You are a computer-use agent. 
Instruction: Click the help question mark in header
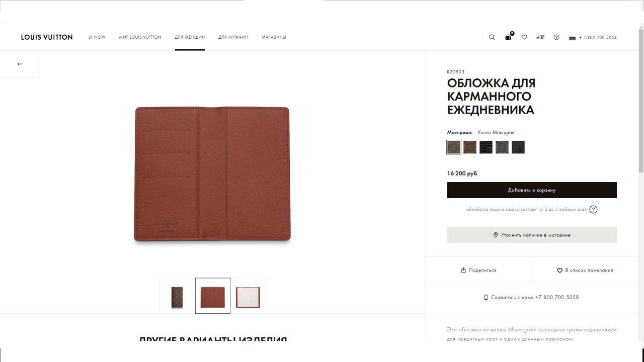pyautogui.click(x=556, y=37)
